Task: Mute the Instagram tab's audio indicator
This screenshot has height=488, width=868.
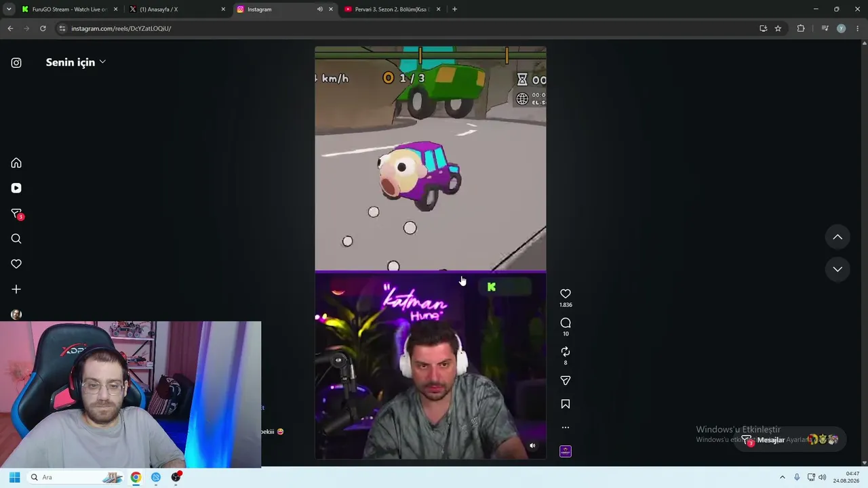Action: pyautogui.click(x=319, y=9)
